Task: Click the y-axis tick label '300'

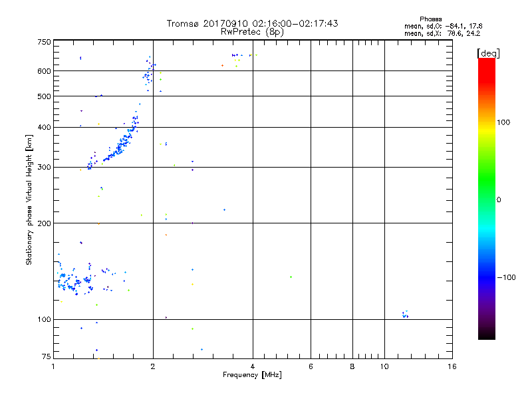Action: coord(44,167)
